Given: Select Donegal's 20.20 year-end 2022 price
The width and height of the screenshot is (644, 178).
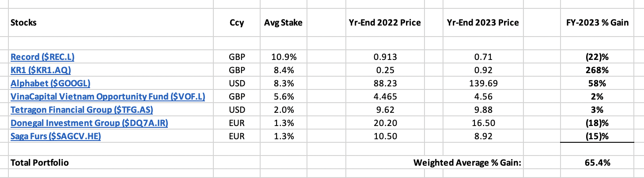Looking at the screenshot, I should coord(385,123).
